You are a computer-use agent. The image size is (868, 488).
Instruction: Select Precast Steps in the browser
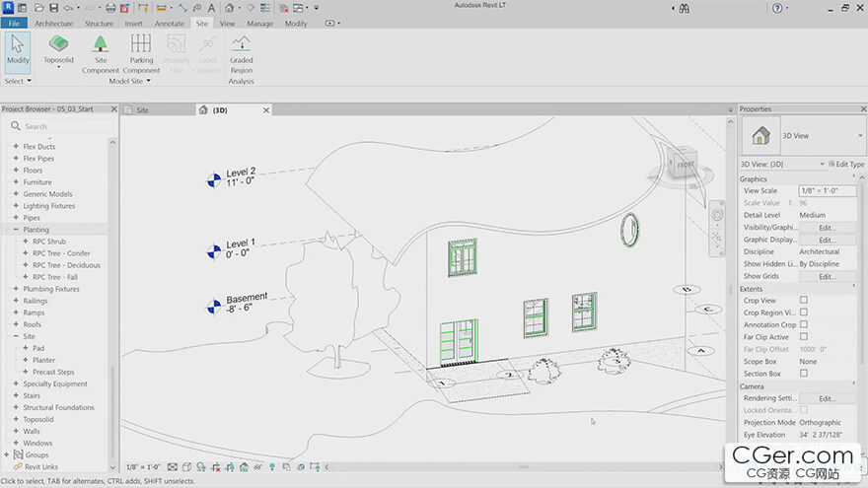coord(53,372)
